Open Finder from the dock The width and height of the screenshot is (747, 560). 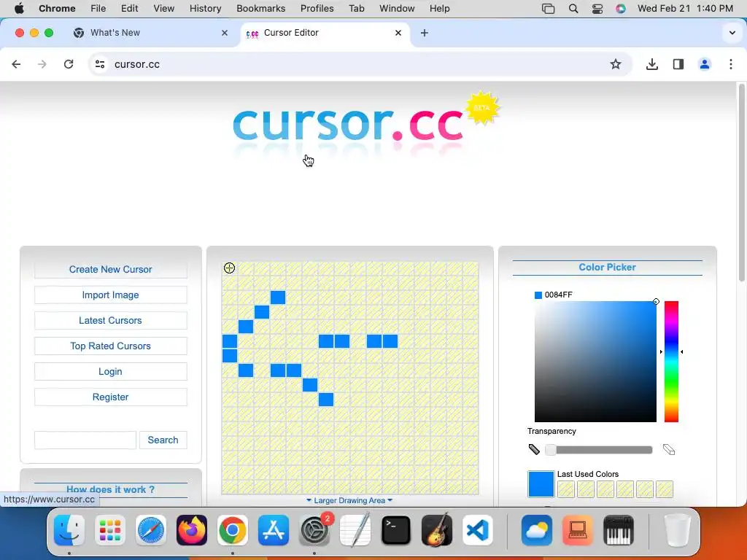pos(69,530)
